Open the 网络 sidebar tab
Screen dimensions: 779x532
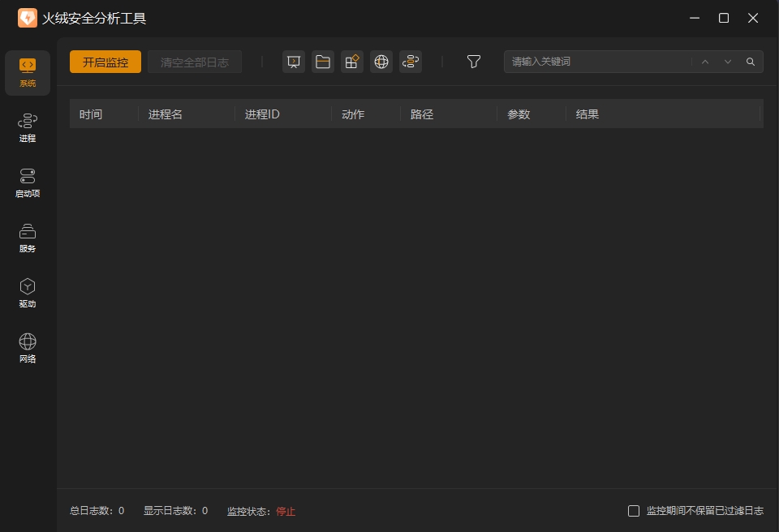point(28,349)
